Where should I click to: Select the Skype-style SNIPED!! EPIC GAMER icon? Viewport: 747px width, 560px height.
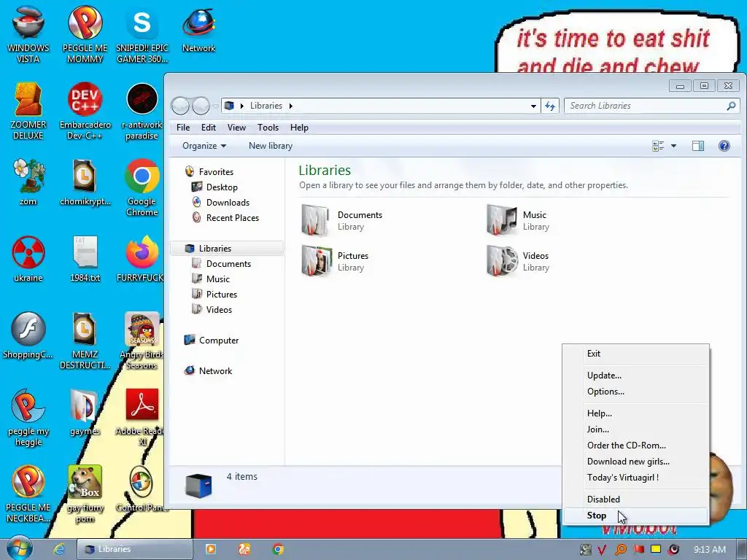click(142, 34)
